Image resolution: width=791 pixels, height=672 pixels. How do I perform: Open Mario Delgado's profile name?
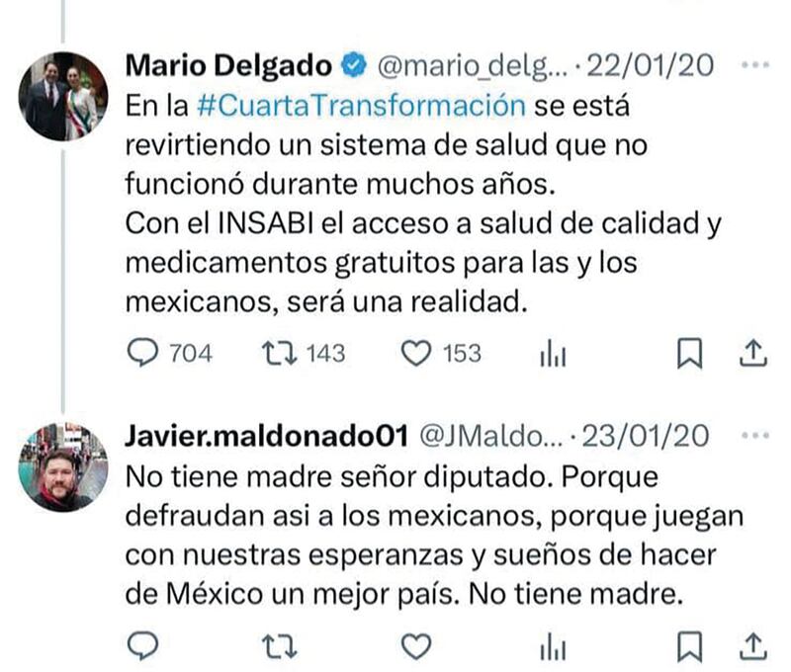point(228,65)
